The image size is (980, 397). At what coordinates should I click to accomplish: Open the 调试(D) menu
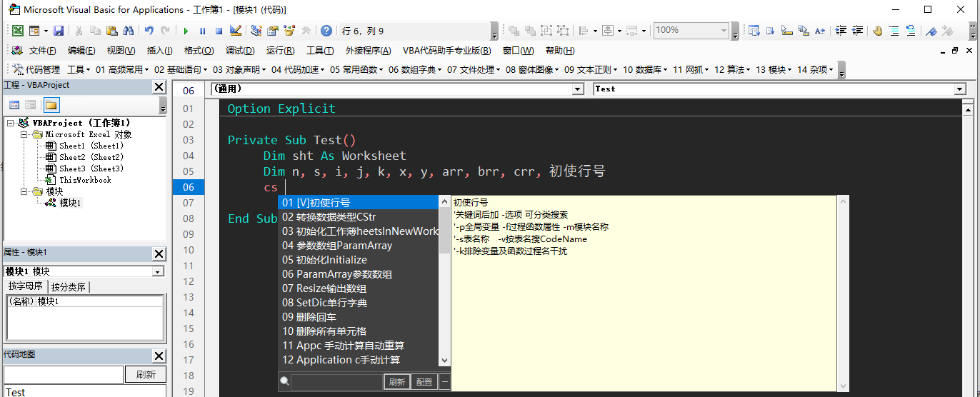(x=240, y=51)
